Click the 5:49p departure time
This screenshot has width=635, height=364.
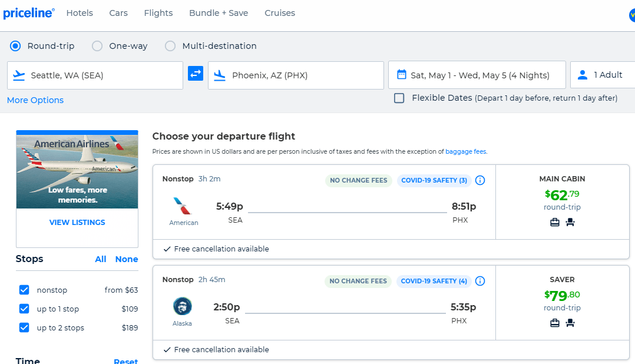(x=230, y=206)
